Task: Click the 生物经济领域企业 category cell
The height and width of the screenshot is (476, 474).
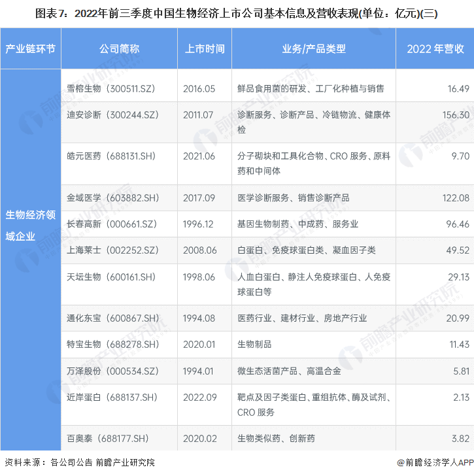Action: pyautogui.click(x=31, y=225)
